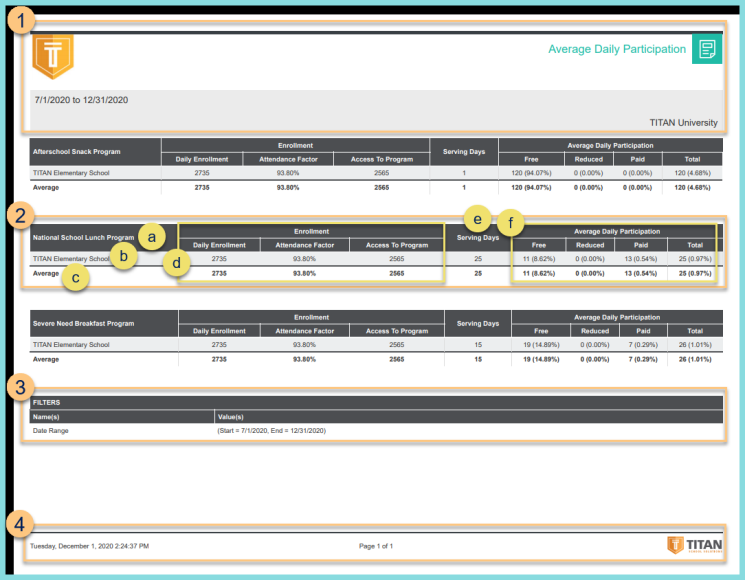
Task: Click 13 (0.54%) in Lunch Average row
Action: click(640, 274)
